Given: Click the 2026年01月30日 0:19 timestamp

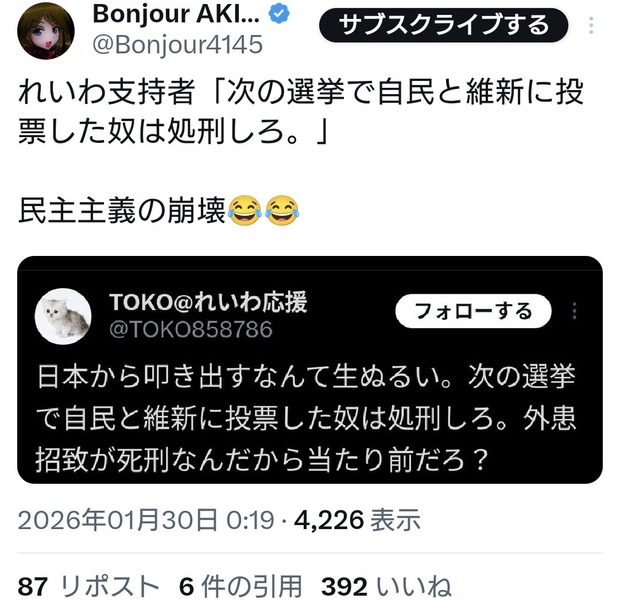Looking at the screenshot, I should tap(146, 519).
